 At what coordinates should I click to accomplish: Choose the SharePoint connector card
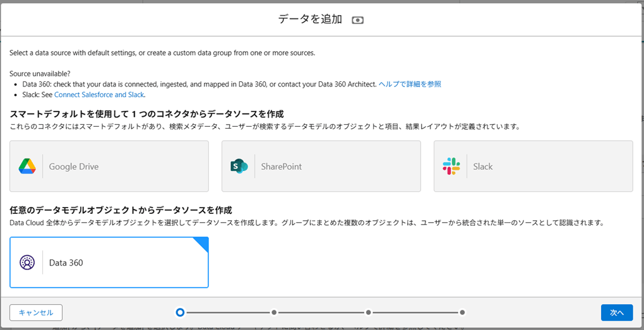321,166
